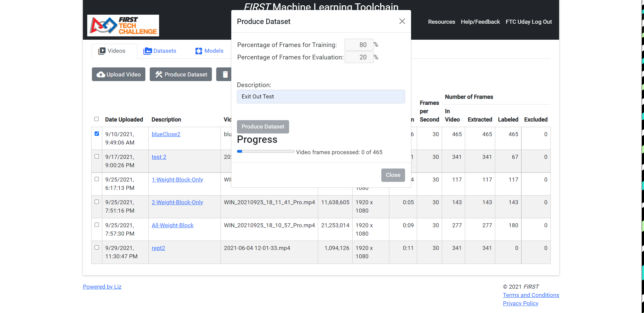This screenshot has width=644, height=313.
Task: Uncheck the blueClose2 row checkbox
Action: pos(97,133)
